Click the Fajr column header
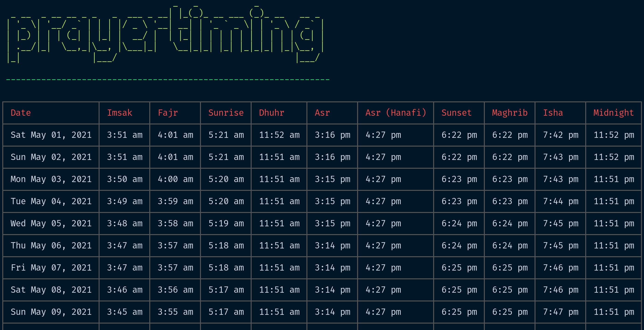The height and width of the screenshot is (330, 644). 168,113
